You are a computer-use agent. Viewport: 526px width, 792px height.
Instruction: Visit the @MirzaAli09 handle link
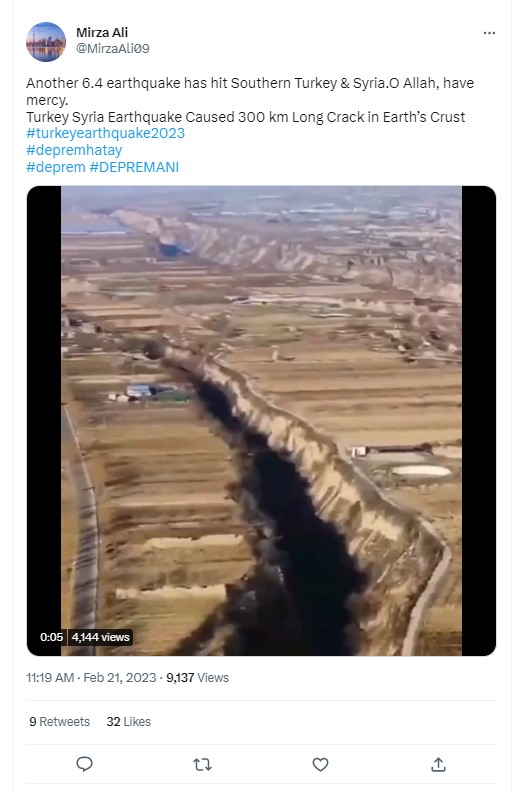pyautogui.click(x=113, y=48)
